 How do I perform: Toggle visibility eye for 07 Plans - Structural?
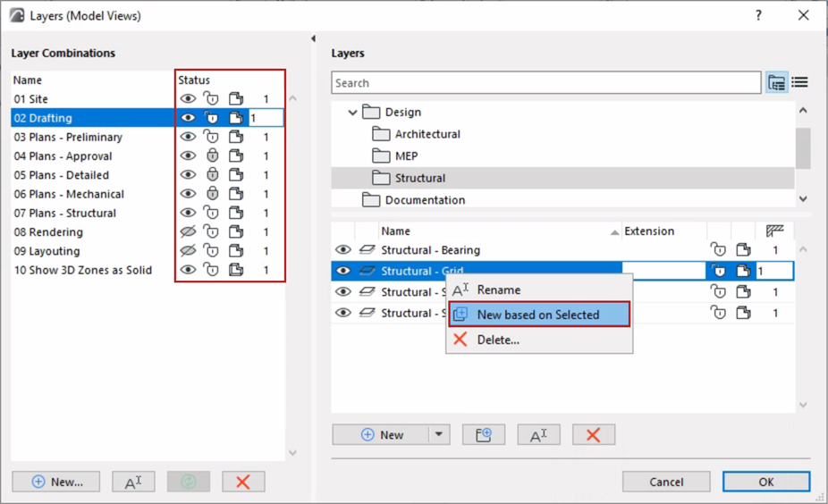pyautogui.click(x=188, y=213)
